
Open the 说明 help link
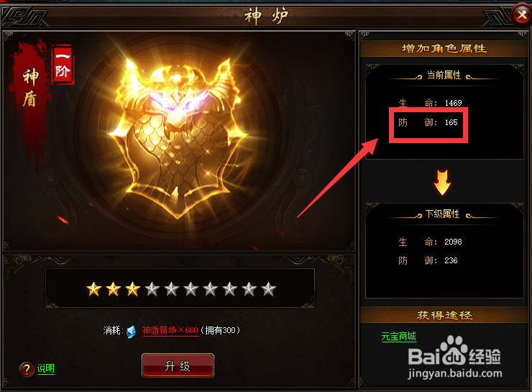click(46, 368)
